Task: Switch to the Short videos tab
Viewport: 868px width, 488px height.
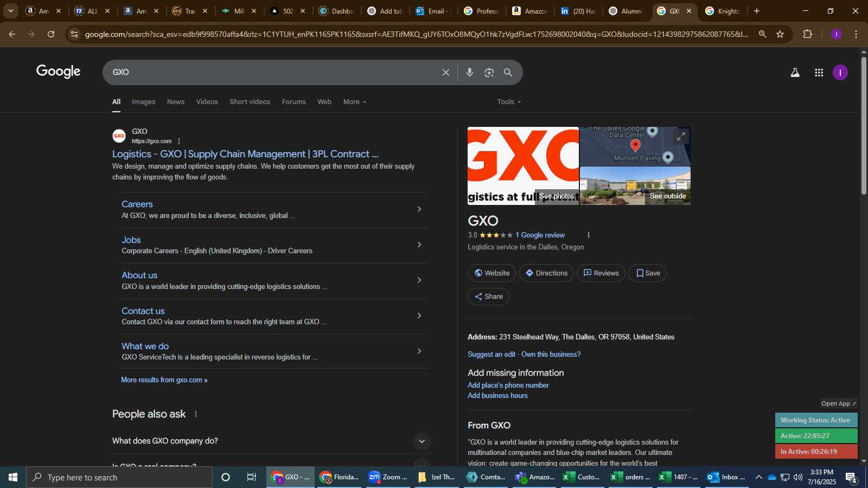Action: [x=250, y=102]
